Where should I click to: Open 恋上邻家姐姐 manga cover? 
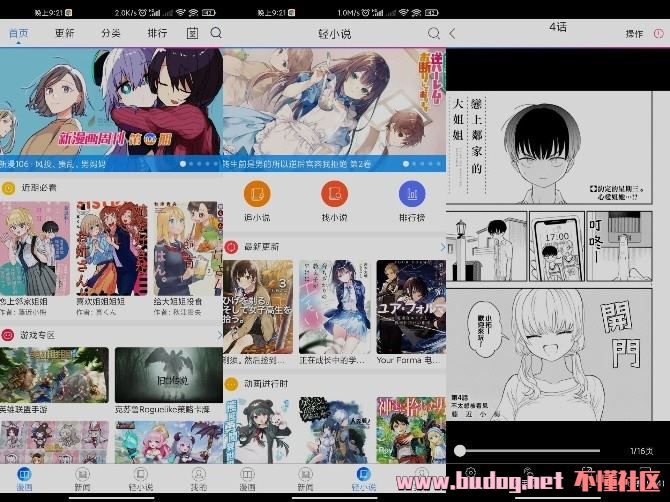[x=35, y=248]
